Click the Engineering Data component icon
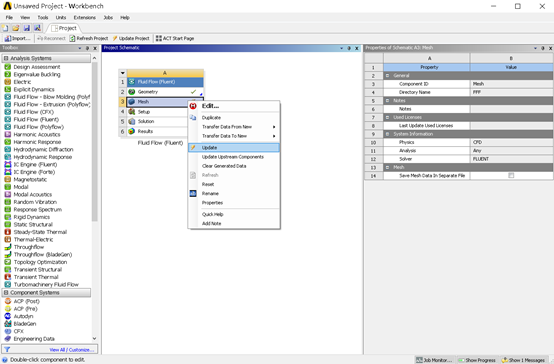 click(7, 339)
